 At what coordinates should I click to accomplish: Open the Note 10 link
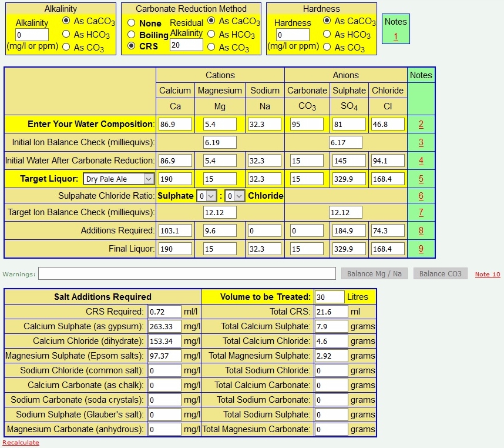(488, 275)
